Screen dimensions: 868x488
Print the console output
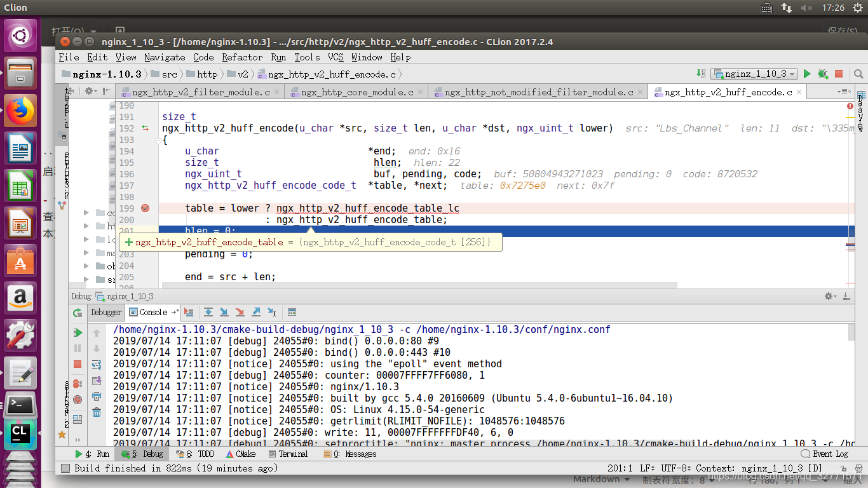pyautogui.click(x=97, y=396)
